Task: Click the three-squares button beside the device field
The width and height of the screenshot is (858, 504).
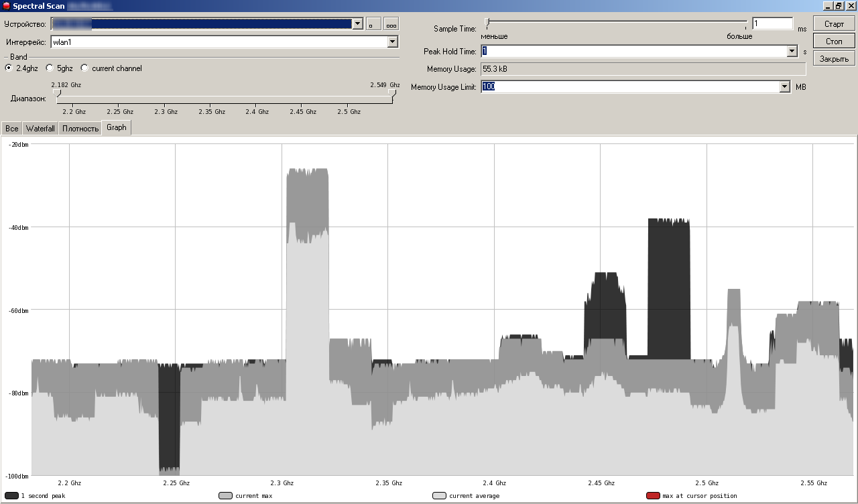Action: (391, 24)
